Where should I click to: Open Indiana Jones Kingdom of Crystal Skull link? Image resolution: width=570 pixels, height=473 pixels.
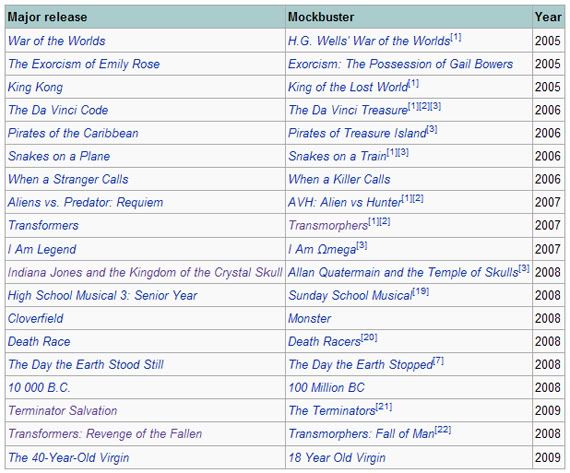[145, 272]
